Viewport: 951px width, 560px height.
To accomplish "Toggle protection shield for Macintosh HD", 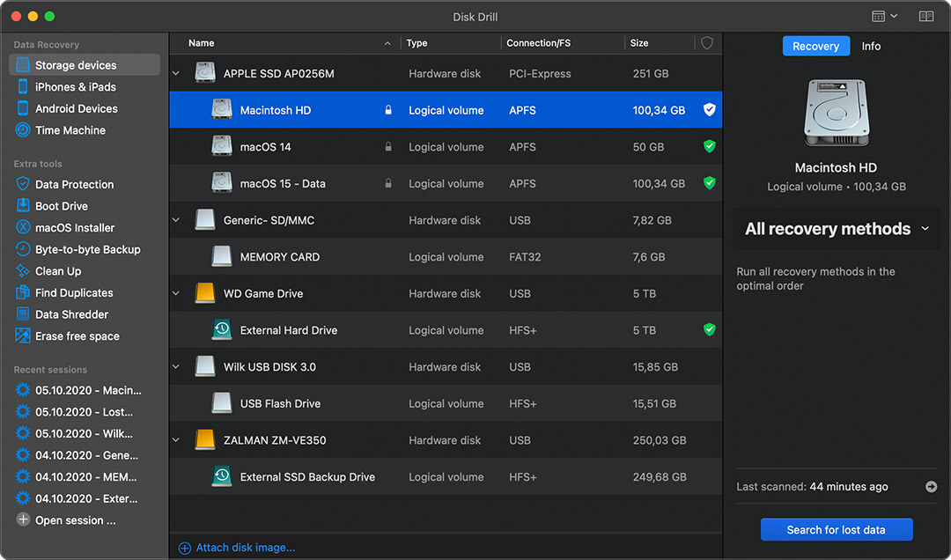I will (x=709, y=110).
